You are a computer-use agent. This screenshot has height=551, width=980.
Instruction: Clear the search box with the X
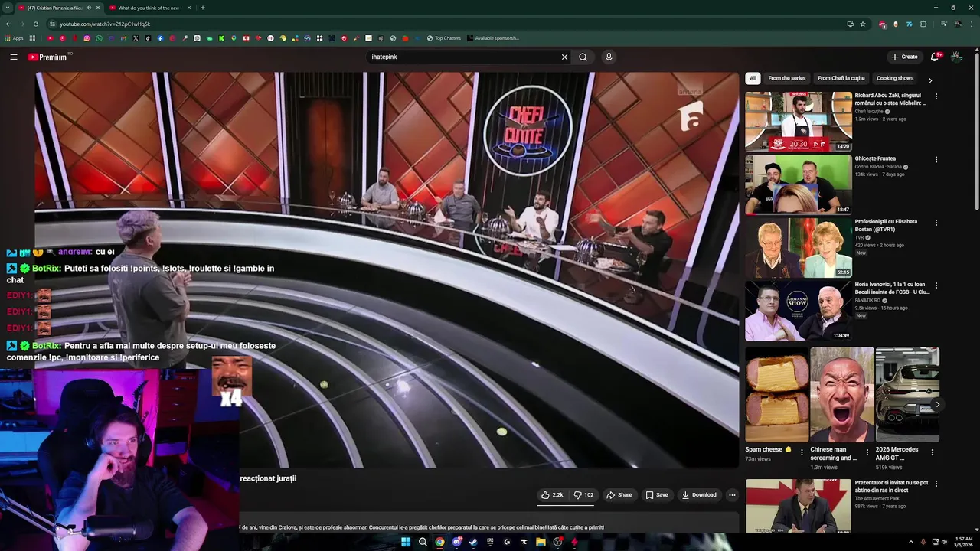pos(564,57)
